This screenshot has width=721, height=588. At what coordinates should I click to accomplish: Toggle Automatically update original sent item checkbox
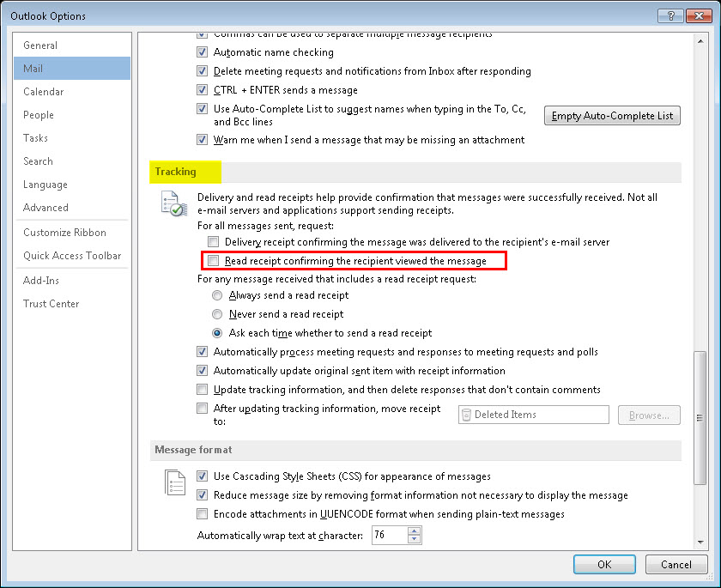pos(202,371)
